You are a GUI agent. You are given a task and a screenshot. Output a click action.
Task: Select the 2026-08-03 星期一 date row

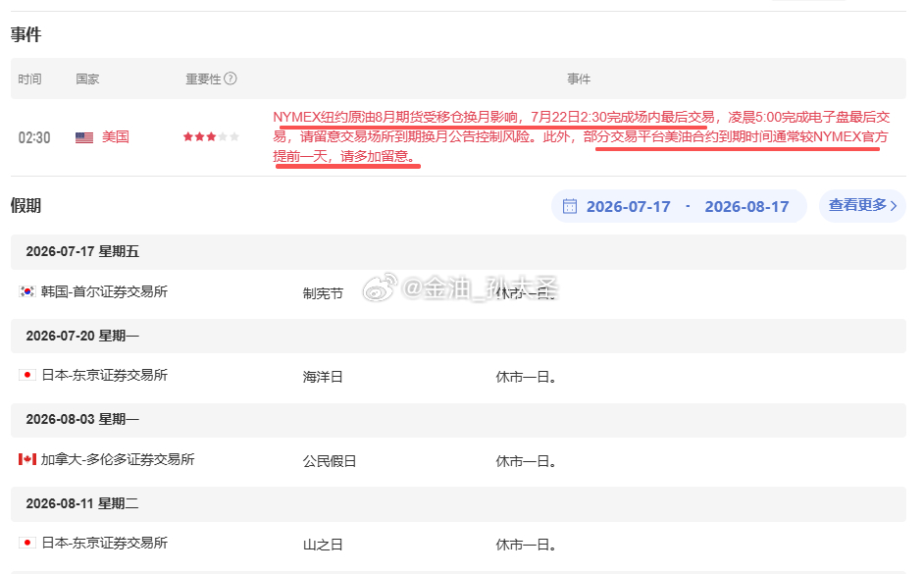pyautogui.click(x=458, y=420)
